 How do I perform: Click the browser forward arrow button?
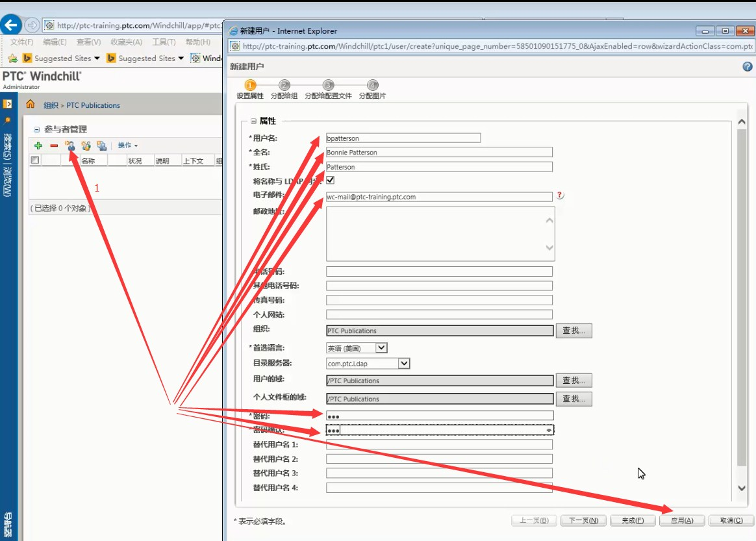(32, 25)
